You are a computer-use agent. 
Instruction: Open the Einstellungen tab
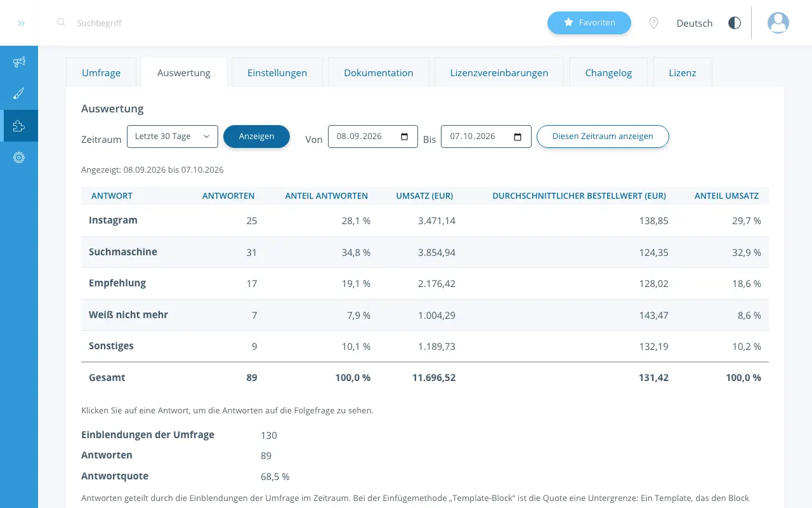(277, 72)
